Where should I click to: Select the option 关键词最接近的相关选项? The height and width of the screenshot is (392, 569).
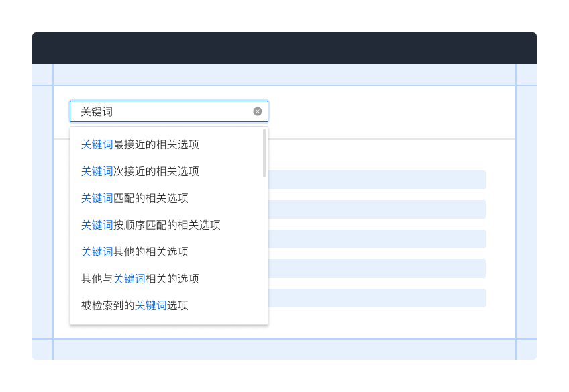pos(140,144)
